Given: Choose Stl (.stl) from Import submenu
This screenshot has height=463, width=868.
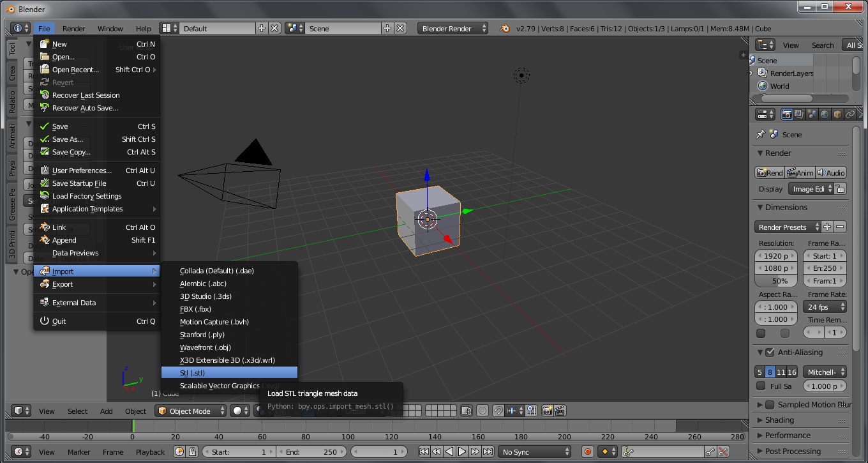Looking at the screenshot, I should point(229,373).
